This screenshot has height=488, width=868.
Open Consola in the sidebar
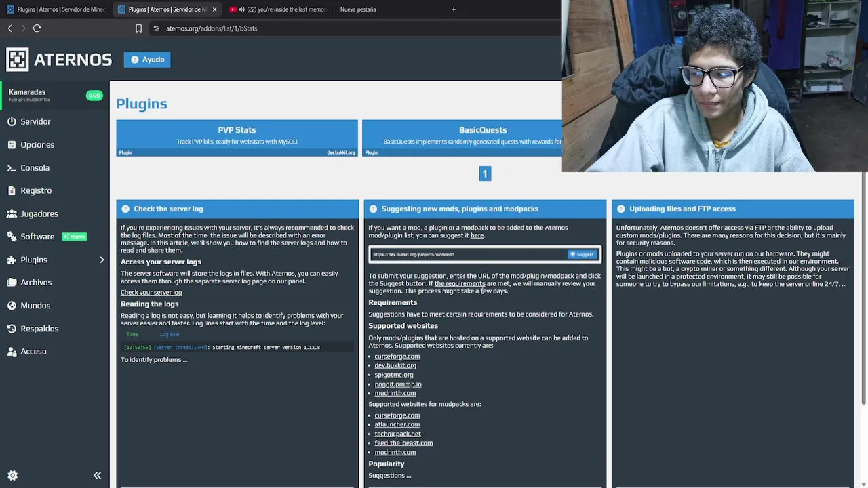point(35,167)
